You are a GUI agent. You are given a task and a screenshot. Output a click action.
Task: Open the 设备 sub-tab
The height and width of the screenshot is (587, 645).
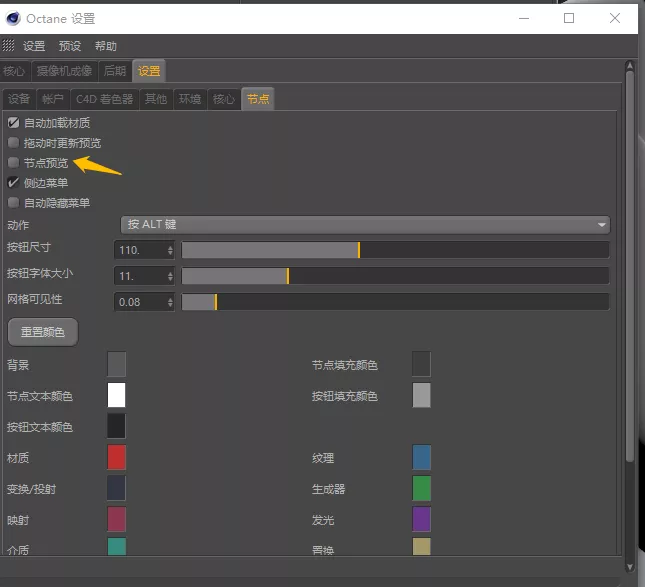[x=19, y=99]
